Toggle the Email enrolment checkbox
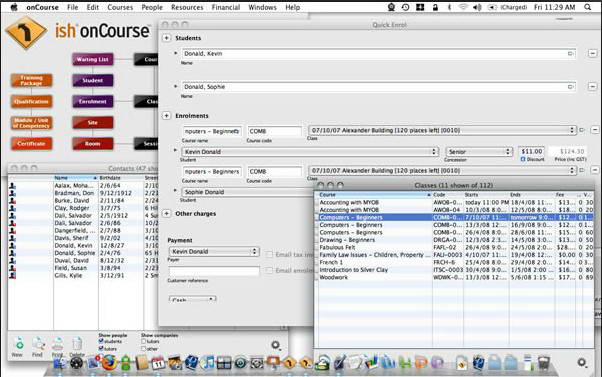This screenshot has height=377, width=602. (x=269, y=270)
